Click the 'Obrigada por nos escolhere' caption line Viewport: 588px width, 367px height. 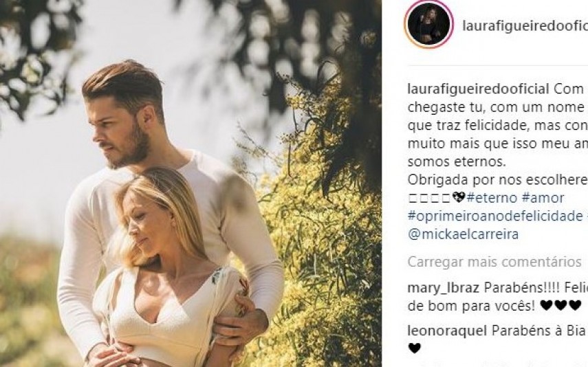tap(498, 180)
